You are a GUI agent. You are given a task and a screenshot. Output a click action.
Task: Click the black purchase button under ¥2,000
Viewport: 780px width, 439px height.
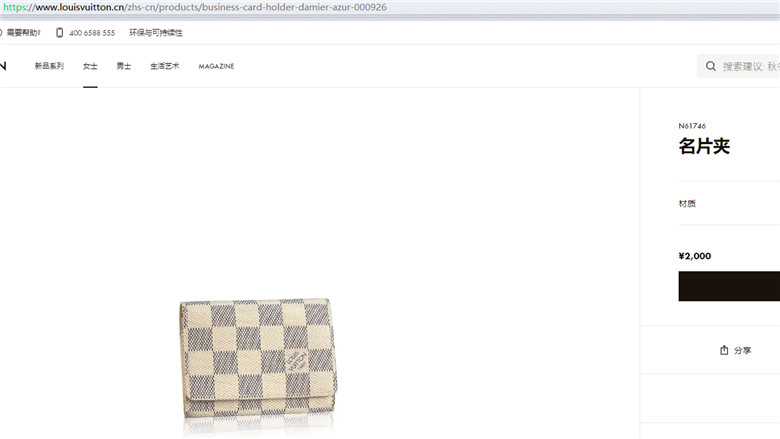(x=729, y=286)
